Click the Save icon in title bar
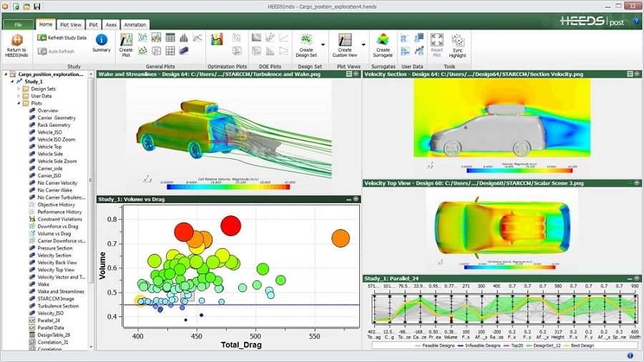Image resolution: width=644 pixels, height=362 pixels. [35, 6]
